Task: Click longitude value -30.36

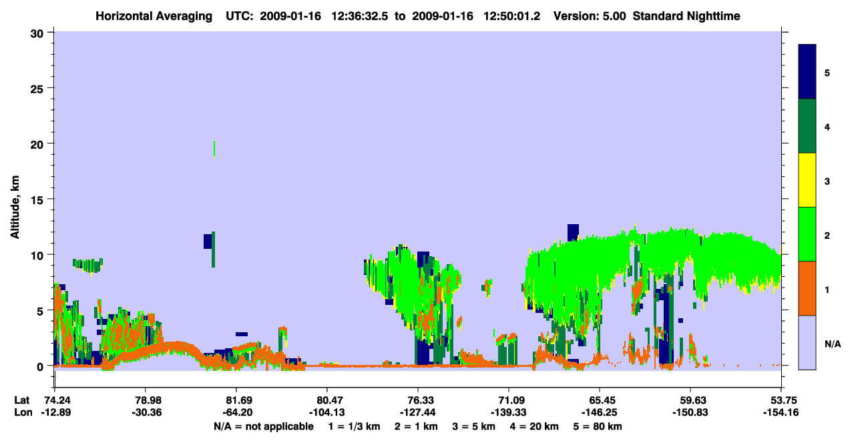Action: point(146,412)
